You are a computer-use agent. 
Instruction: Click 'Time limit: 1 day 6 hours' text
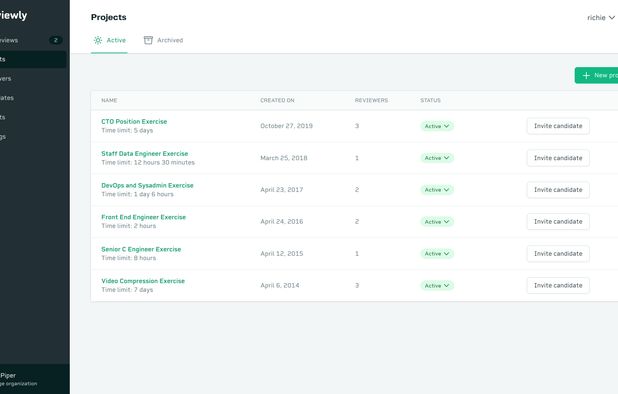[137, 194]
